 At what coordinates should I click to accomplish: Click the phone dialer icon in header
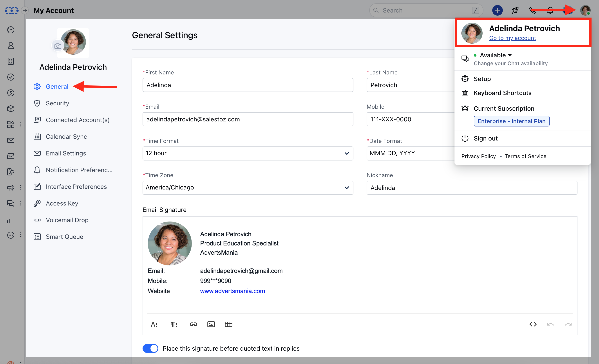coord(532,11)
